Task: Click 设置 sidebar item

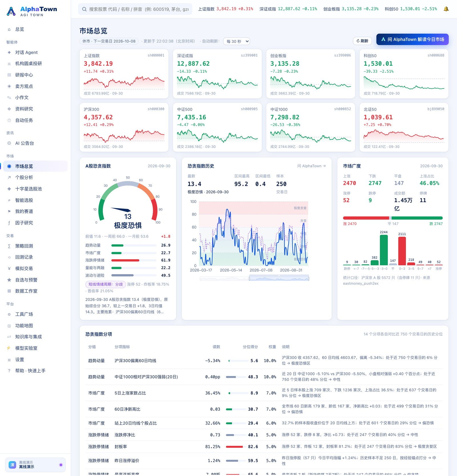Action: pos(35,360)
